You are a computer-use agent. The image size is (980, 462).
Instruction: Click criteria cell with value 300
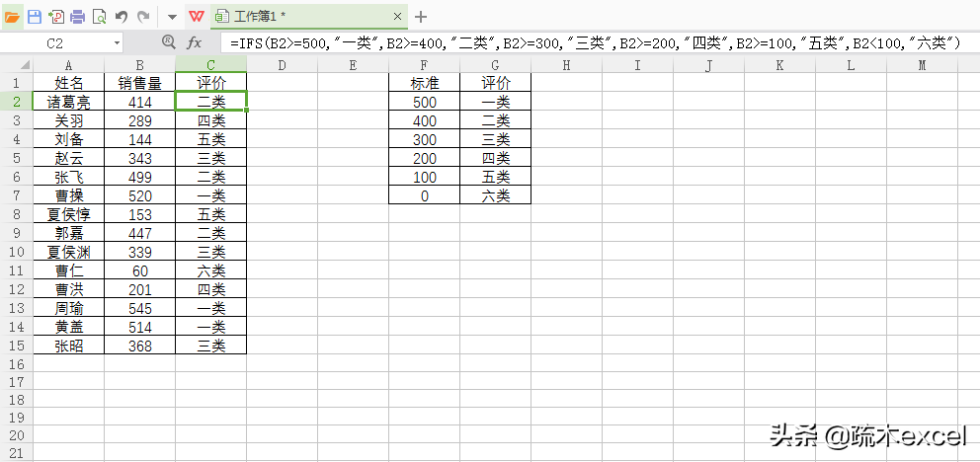425,139
